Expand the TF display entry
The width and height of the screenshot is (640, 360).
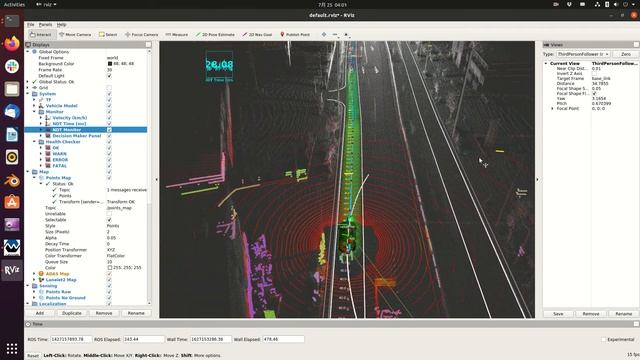coord(35,100)
